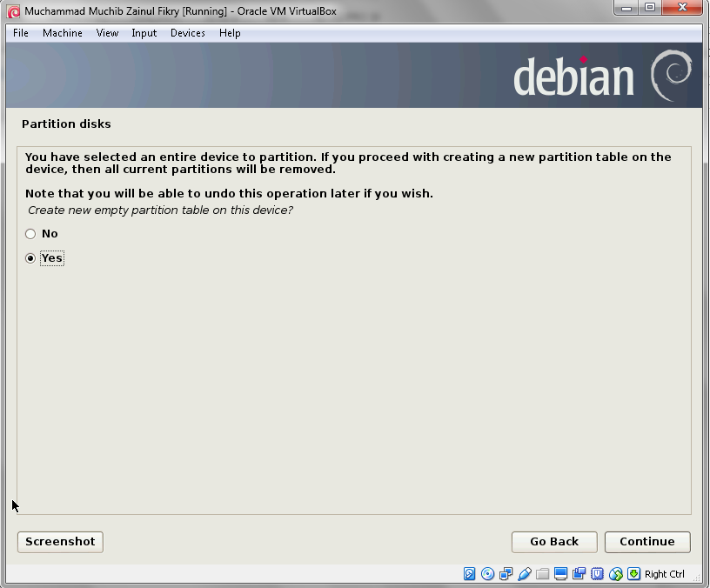710x588 pixels.
Task: Select the Yes radio button
Action: pos(30,257)
